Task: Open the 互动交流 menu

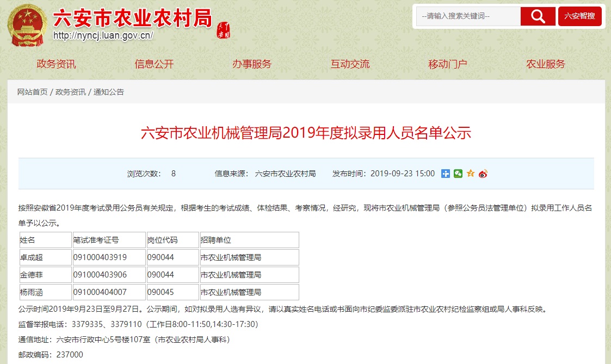Action: (350, 64)
